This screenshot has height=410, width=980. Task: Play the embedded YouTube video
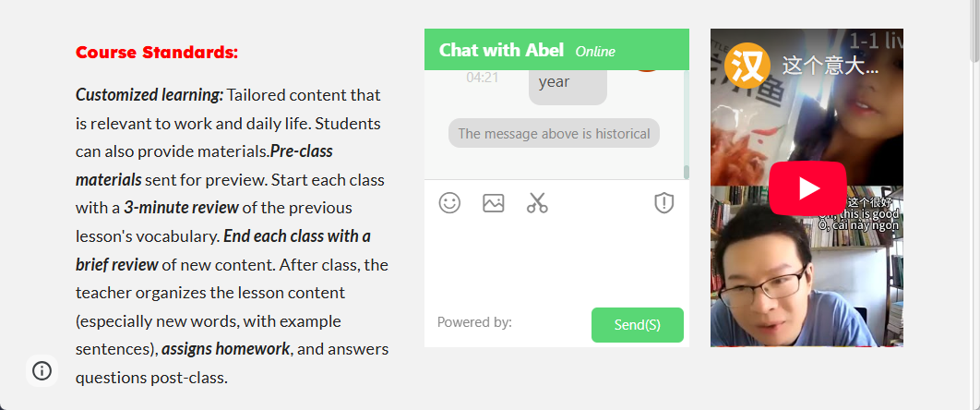(x=807, y=188)
